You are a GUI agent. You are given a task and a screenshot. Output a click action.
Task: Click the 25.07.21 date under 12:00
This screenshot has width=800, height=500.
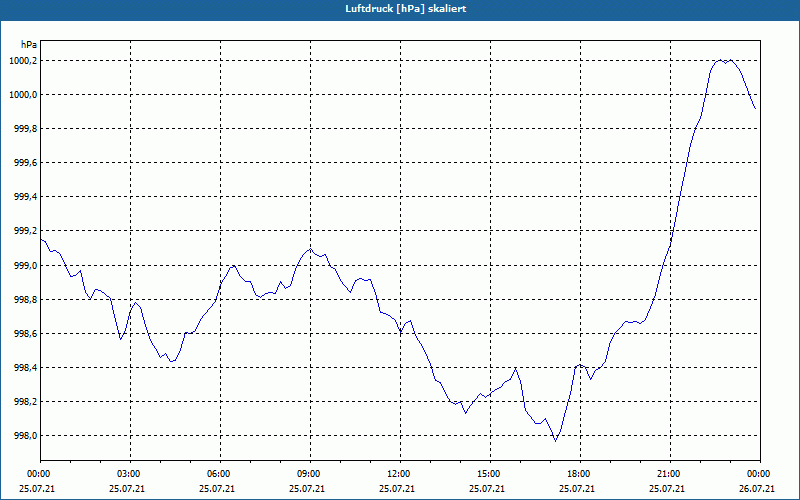(x=397, y=488)
